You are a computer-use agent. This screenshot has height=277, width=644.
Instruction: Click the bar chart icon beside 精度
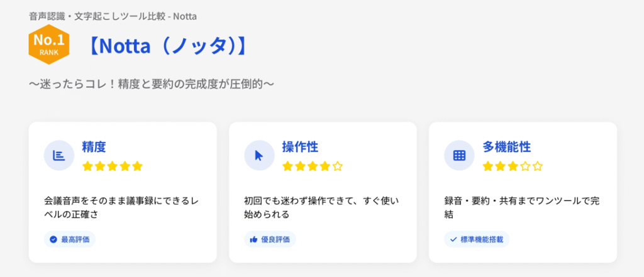(59, 156)
